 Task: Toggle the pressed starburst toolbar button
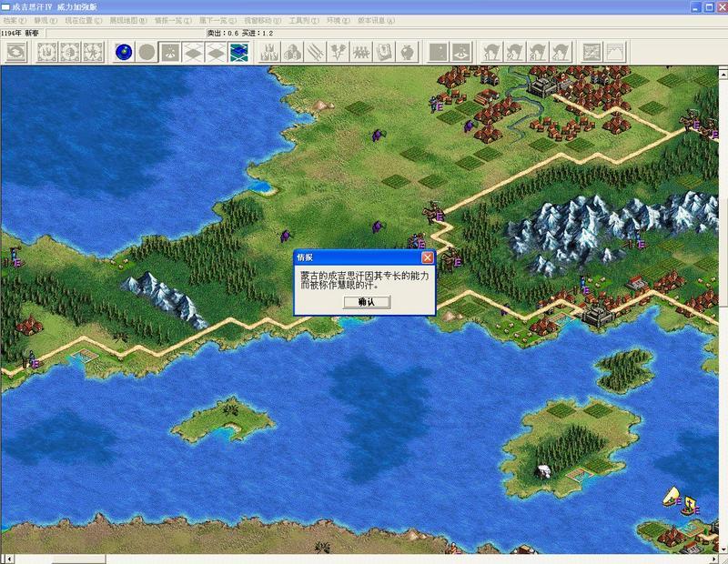click(169, 52)
